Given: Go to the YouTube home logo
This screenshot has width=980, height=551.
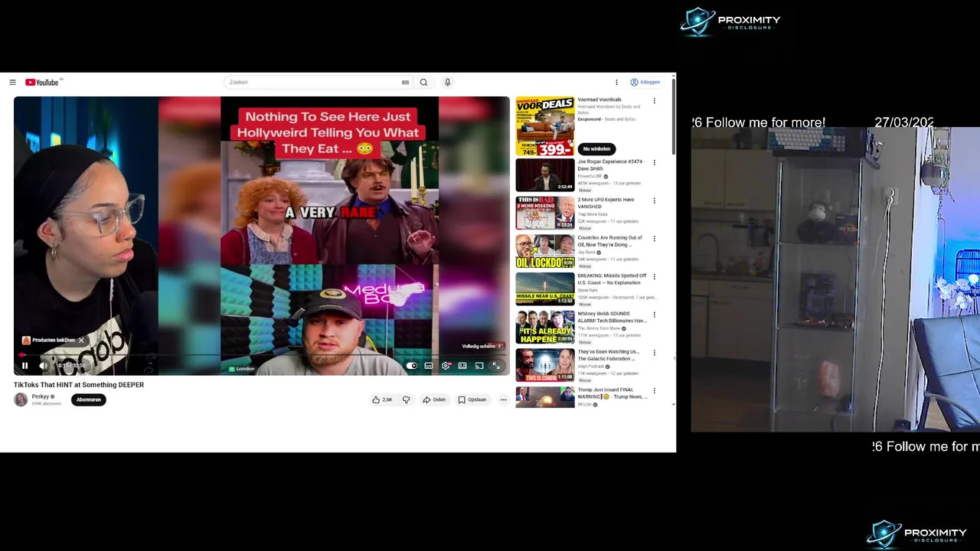Looking at the screenshot, I should (42, 82).
